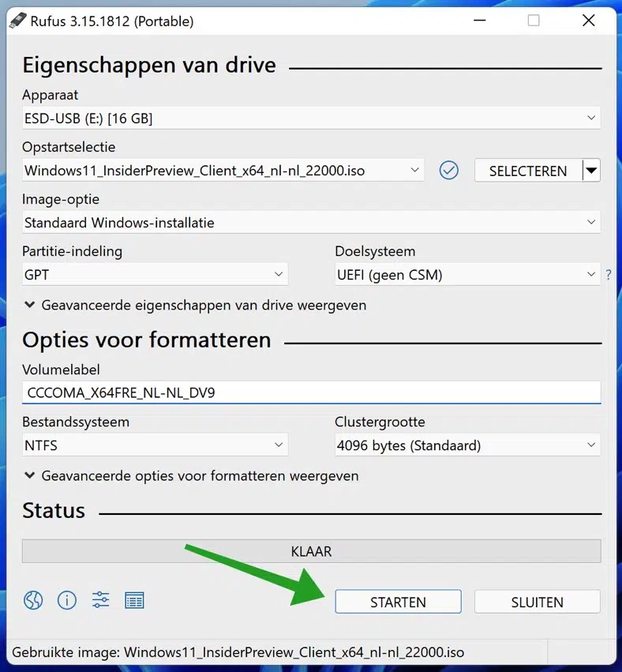This screenshot has height=672, width=622.
Task: Open the Doelsysteem UEFI dropdown
Action: coord(468,274)
